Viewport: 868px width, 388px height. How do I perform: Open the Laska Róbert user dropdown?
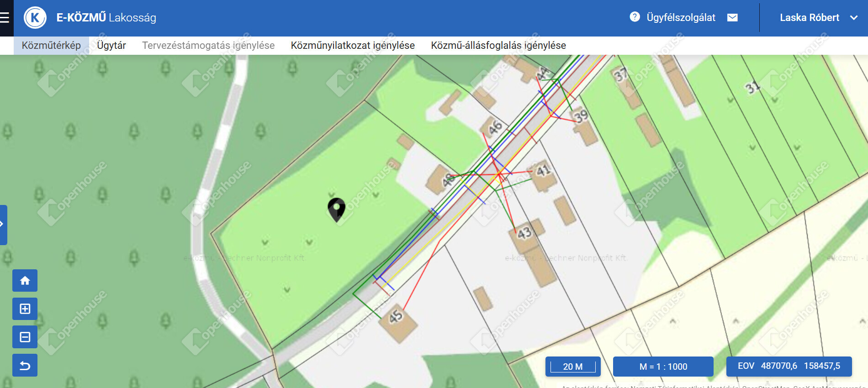click(x=818, y=18)
